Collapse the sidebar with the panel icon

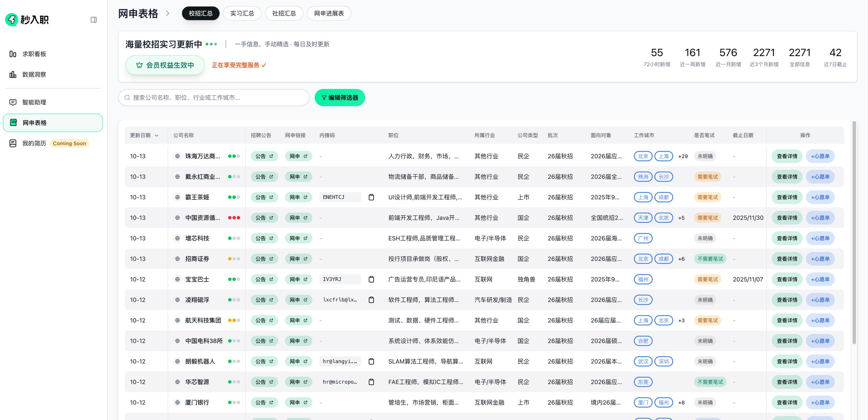coord(94,20)
